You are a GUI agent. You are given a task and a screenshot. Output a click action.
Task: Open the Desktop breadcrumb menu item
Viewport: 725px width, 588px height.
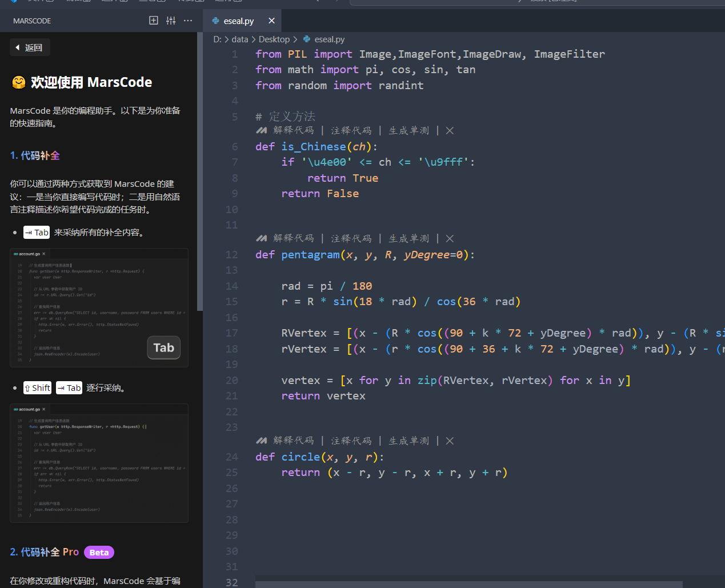(x=274, y=39)
